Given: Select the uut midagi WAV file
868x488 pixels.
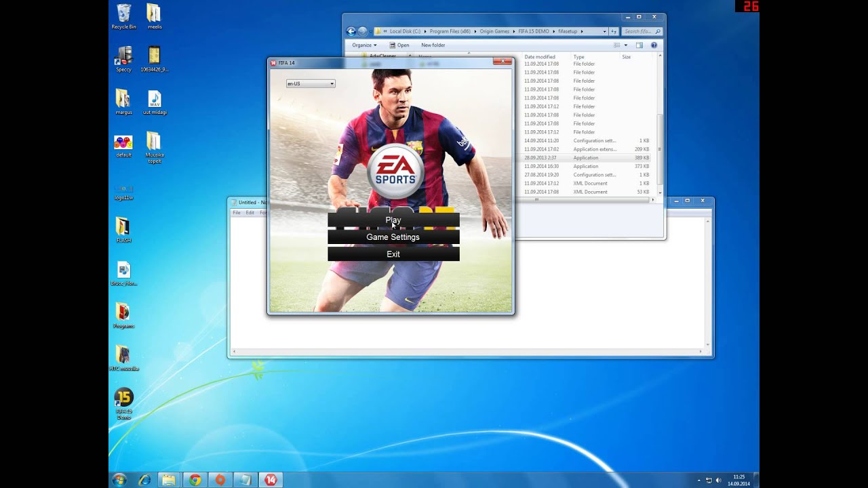Looking at the screenshot, I should click(155, 102).
